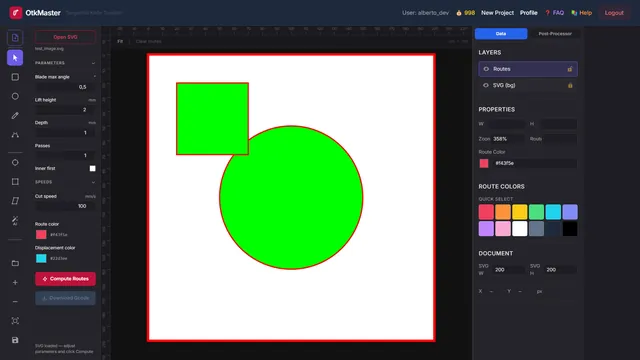Select the parallelogram skew tool
Viewport: 640px width, 360px height.
pyautogui.click(x=15, y=200)
